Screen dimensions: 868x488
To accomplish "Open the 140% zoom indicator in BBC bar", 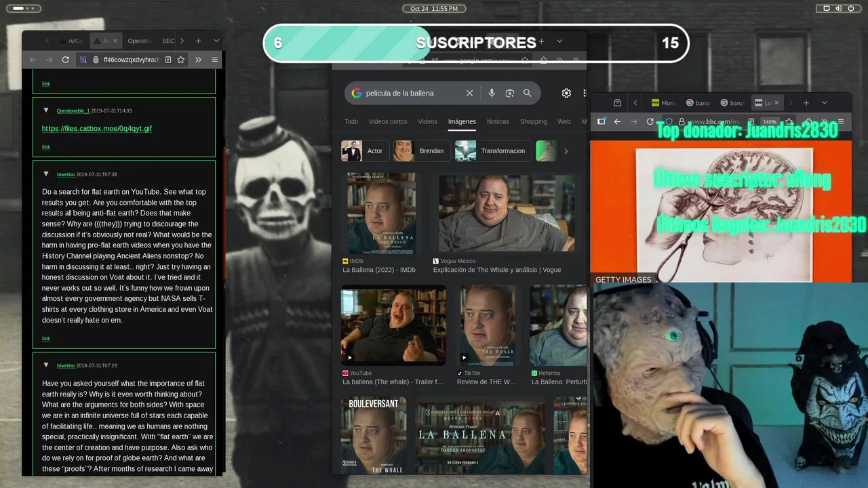I will pyautogui.click(x=770, y=122).
